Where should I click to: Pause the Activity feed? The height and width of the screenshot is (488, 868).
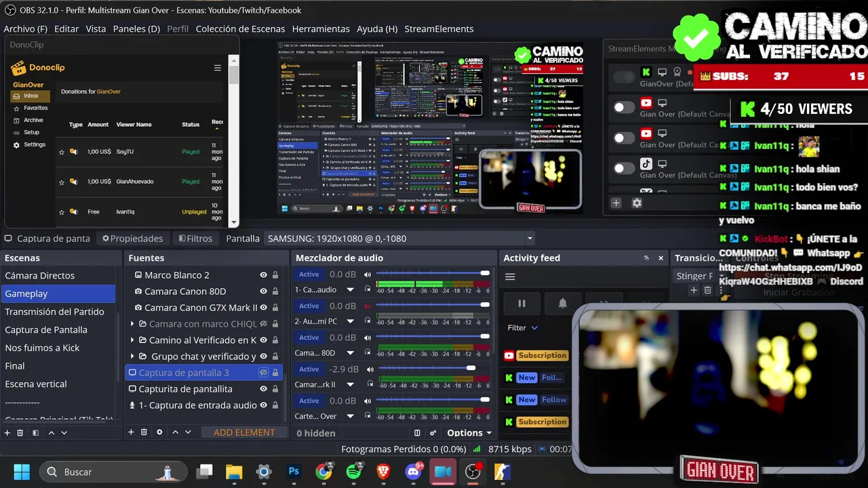[x=521, y=304]
